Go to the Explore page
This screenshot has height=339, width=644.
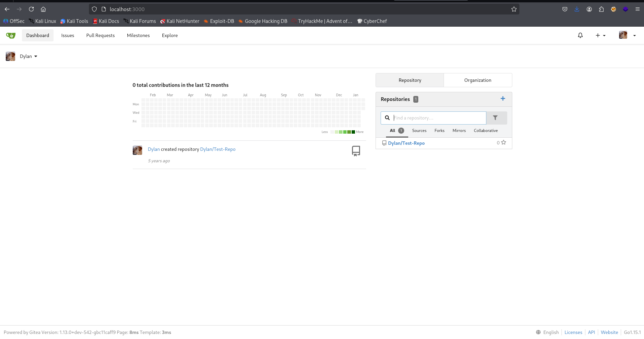tap(169, 35)
